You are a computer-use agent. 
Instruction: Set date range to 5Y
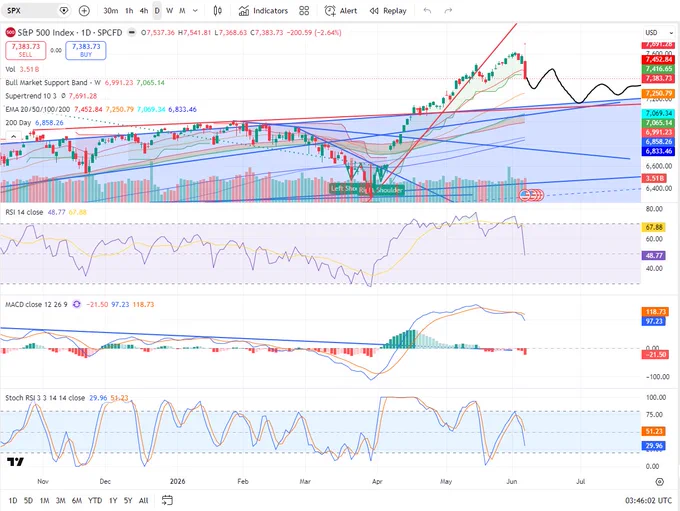coord(128,501)
